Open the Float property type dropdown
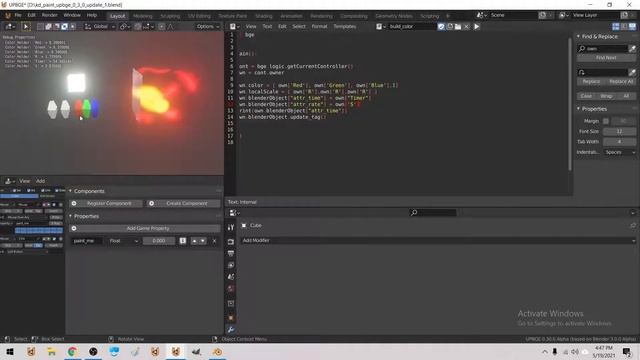Screen dimensions: 640x360 tap(124, 241)
